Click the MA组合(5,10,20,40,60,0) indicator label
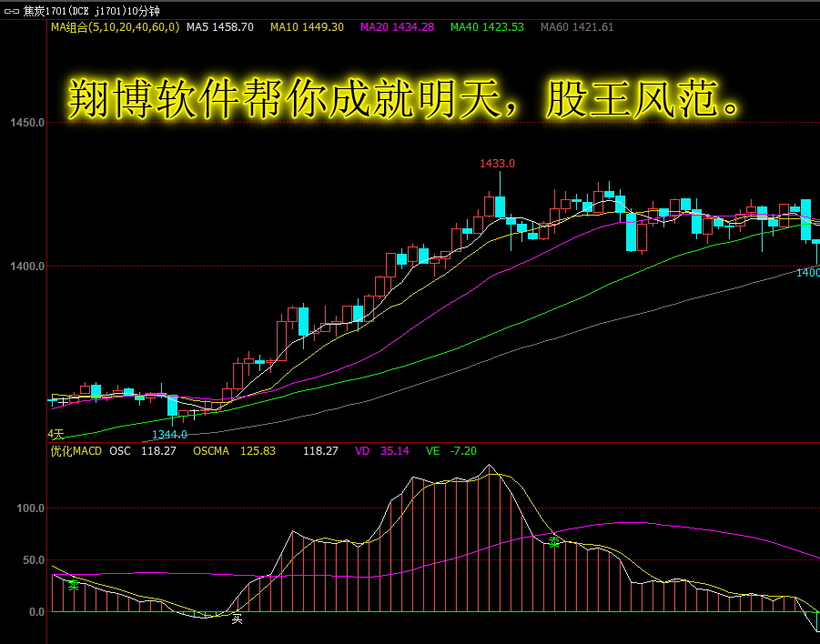The image size is (820, 644). [x=115, y=27]
